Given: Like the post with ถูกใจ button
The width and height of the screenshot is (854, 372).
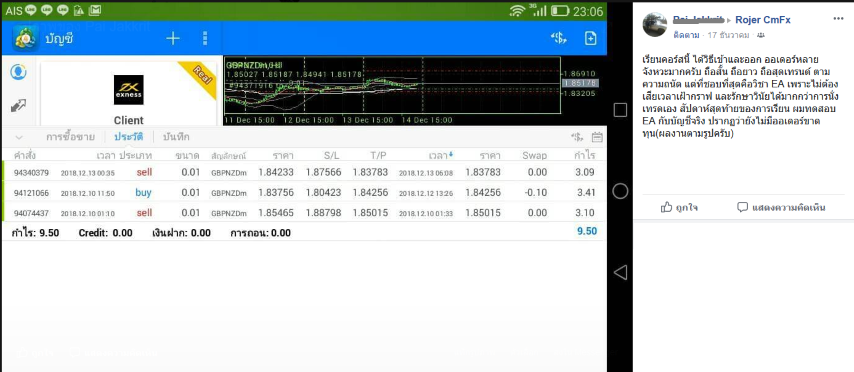Looking at the screenshot, I should (x=679, y=207).
